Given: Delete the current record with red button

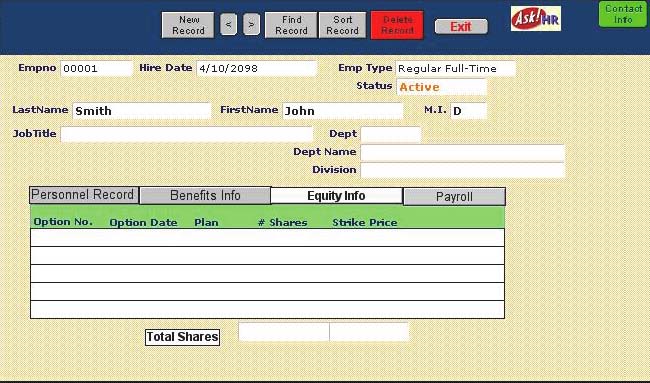Looking at the screenshot, I should (x=397, y=25).
